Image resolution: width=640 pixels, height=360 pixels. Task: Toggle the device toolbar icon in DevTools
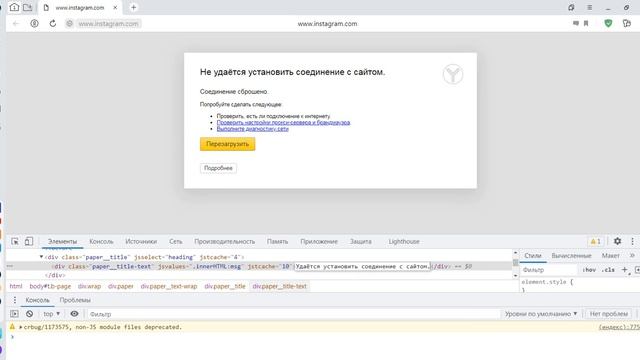(x=29, y=241)
